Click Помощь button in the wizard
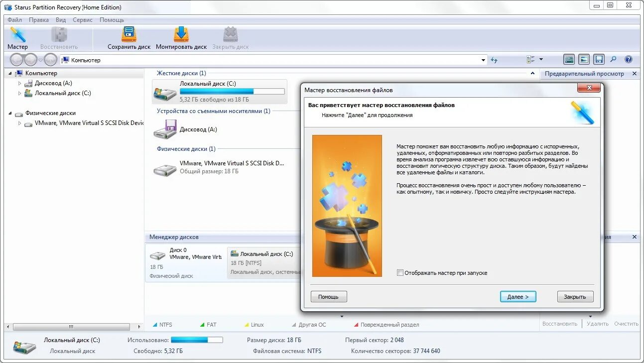 (329, 297)
